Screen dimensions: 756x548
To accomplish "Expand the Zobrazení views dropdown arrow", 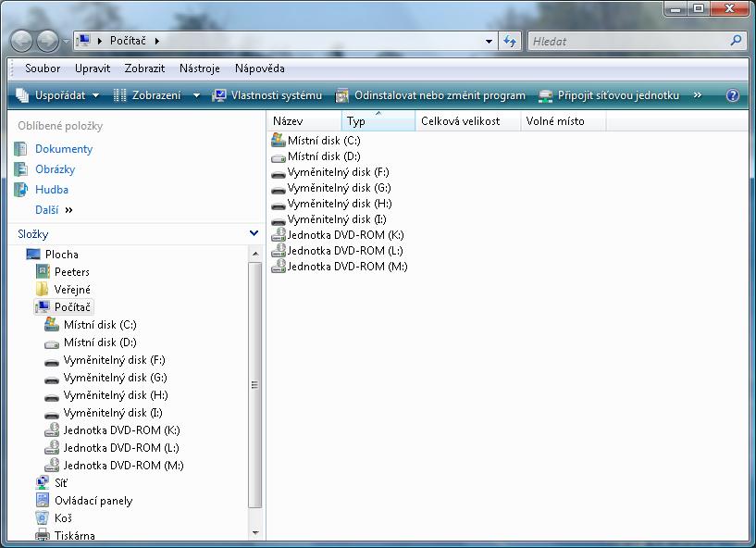I will [x=196, y=95].
